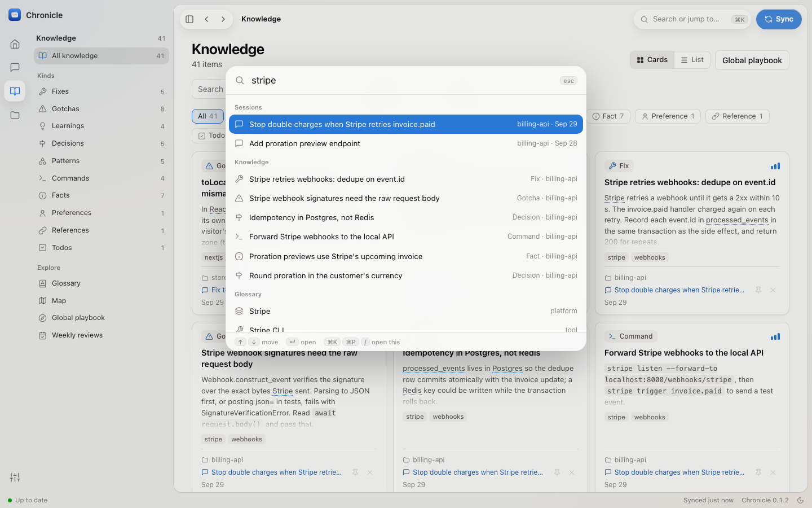The width and height of the screenshot is (812, 508).
Task: Open the Home icon in the left rail
Action: [x=15, y=44]
